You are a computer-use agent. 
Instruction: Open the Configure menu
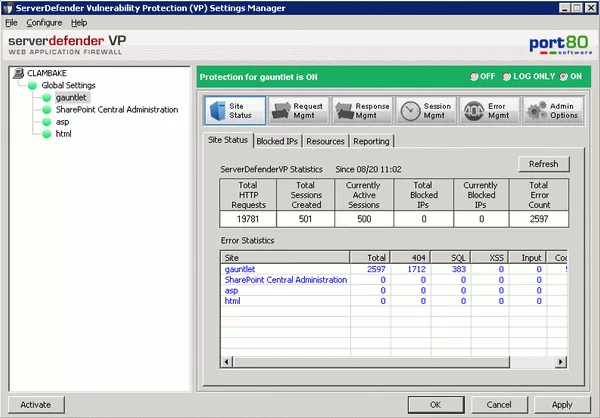click(44, 22)
